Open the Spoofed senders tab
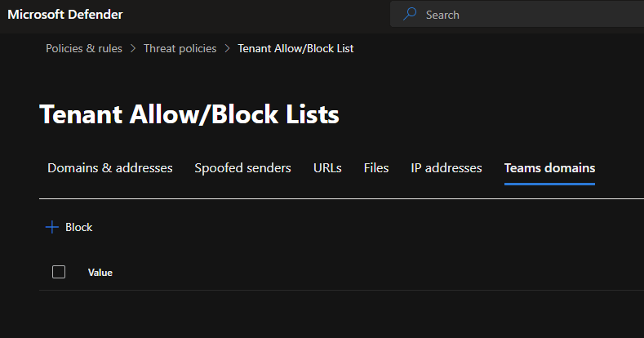The width and height of the screenshot is (644, 338). click(x=242, y=168)
